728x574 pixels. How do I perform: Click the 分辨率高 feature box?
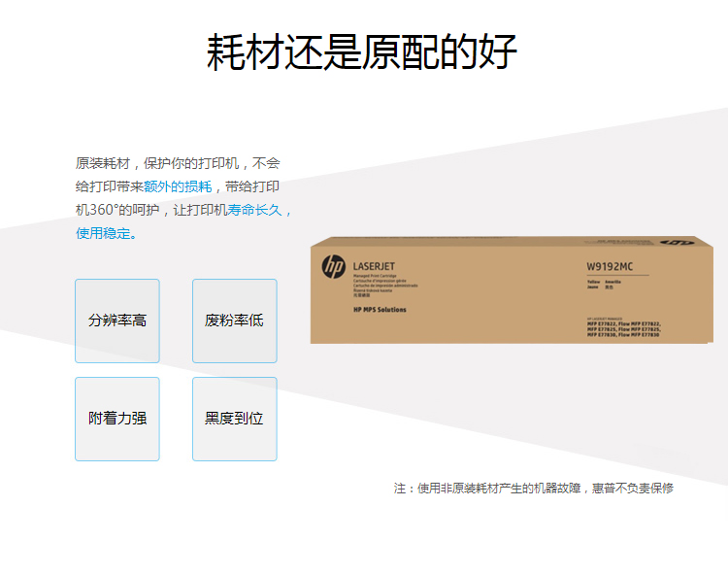[x=117, y=321]
